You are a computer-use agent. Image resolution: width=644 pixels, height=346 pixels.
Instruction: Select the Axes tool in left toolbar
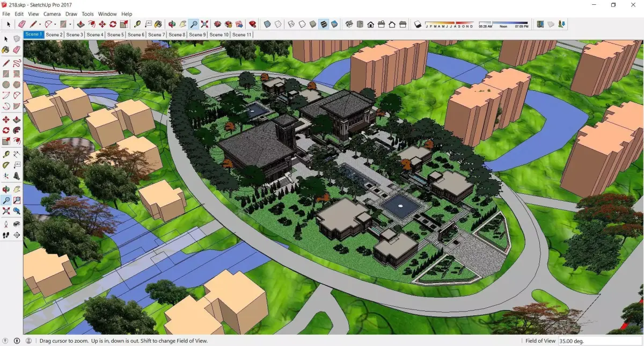6,175
